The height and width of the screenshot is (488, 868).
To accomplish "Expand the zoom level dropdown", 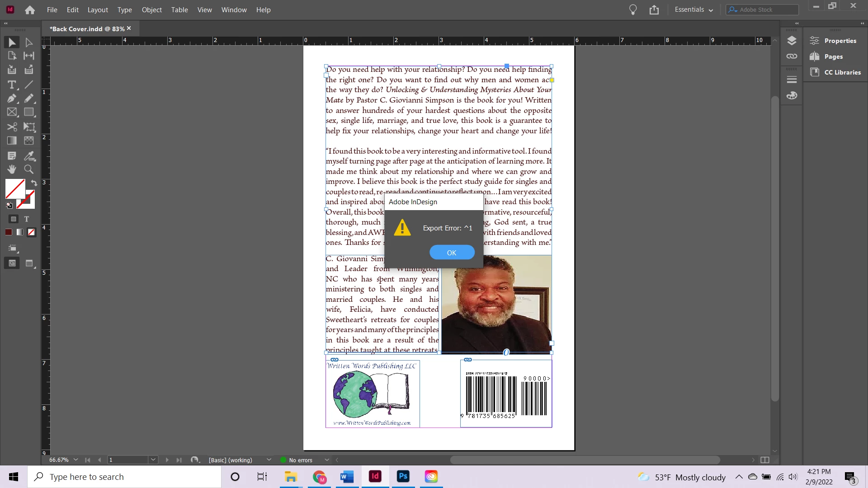I will point(75,460).
